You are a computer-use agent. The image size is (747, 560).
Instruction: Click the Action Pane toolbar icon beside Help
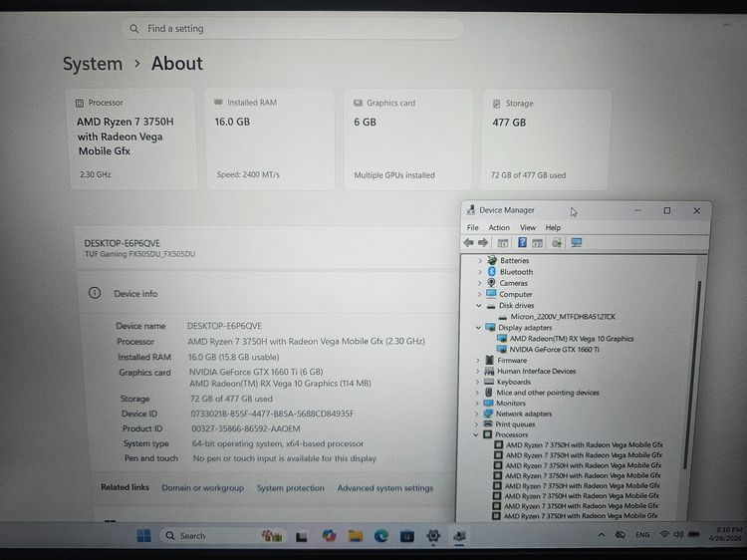[538, 243]
